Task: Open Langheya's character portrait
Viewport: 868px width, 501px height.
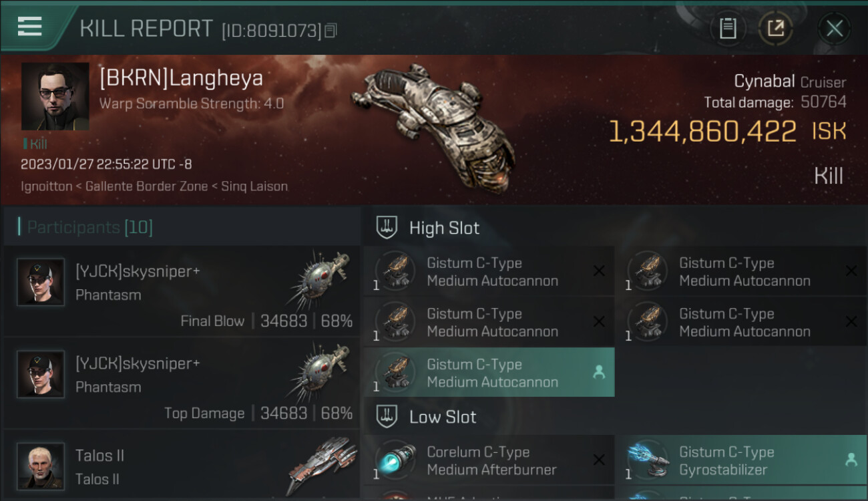Action: coord(55,96)
